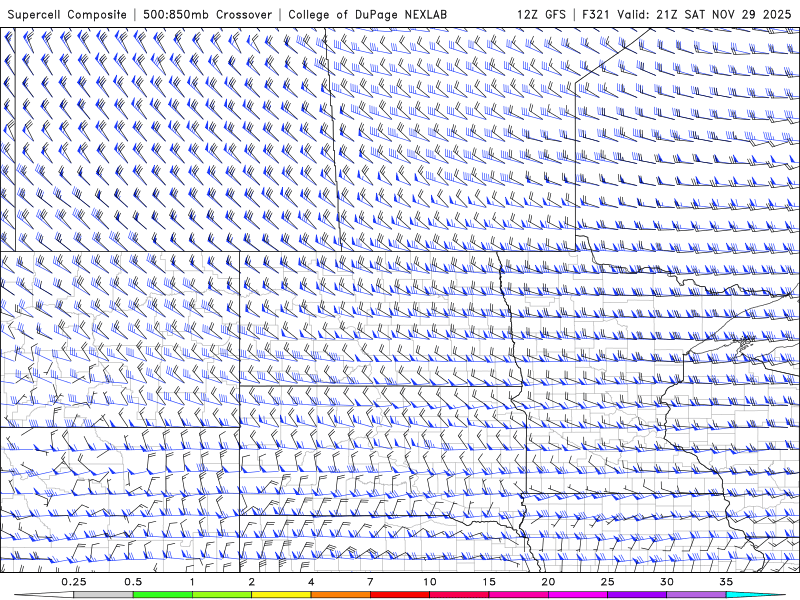
Task: Select the gray color bar segment
Action: (104, 595)
